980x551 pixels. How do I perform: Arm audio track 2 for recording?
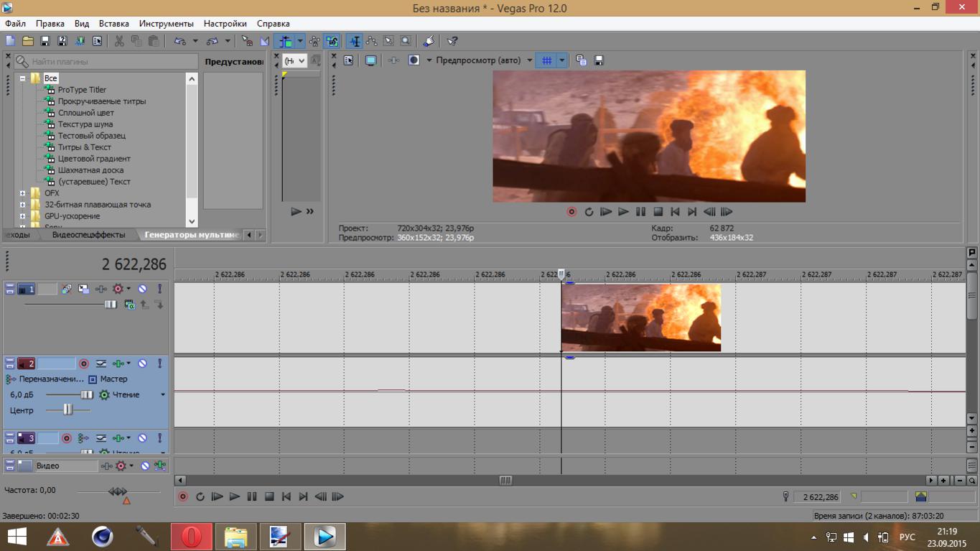pos(83,364)
